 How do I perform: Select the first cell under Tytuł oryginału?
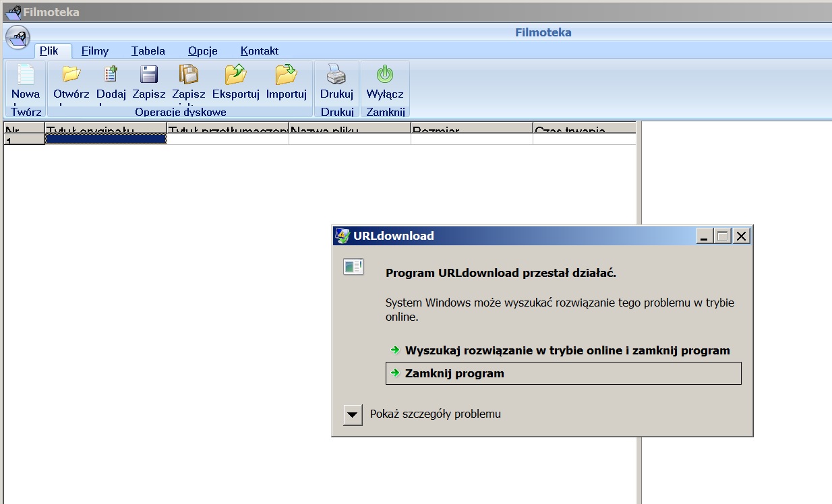pyautogui.click(x=105, y=139)
